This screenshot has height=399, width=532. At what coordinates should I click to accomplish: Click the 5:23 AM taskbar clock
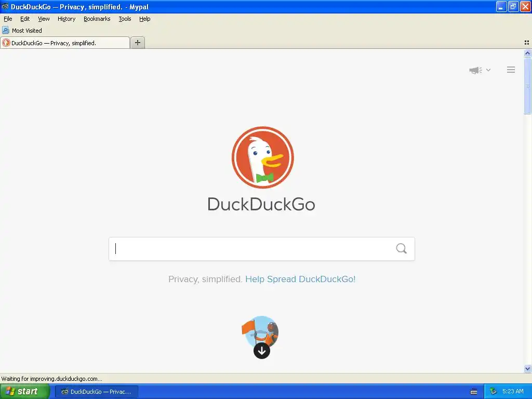pyautogui.click(x=513, y=391)
